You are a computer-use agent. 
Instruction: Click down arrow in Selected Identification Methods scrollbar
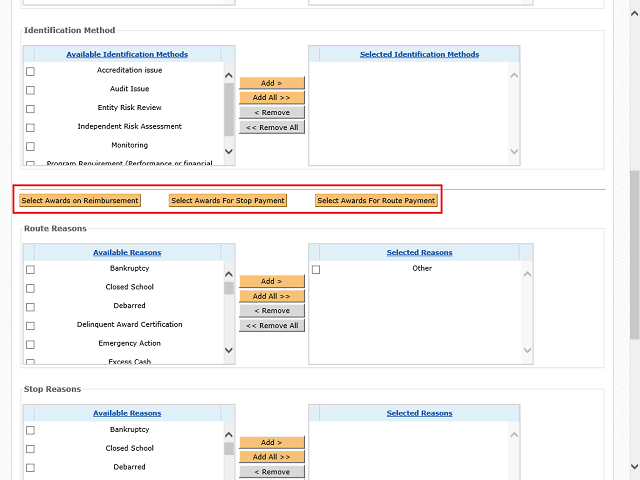pyautogui.click(x=514, y=151)
